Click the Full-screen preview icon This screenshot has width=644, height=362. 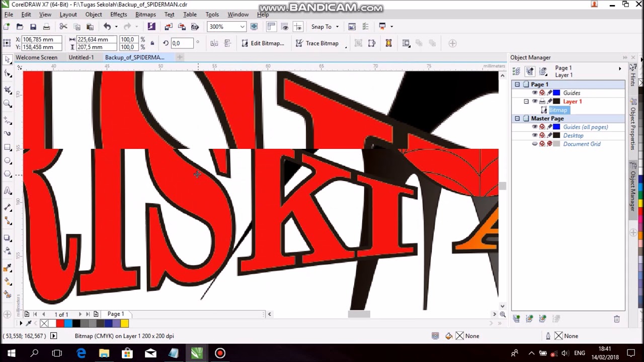tap(254, 27)
